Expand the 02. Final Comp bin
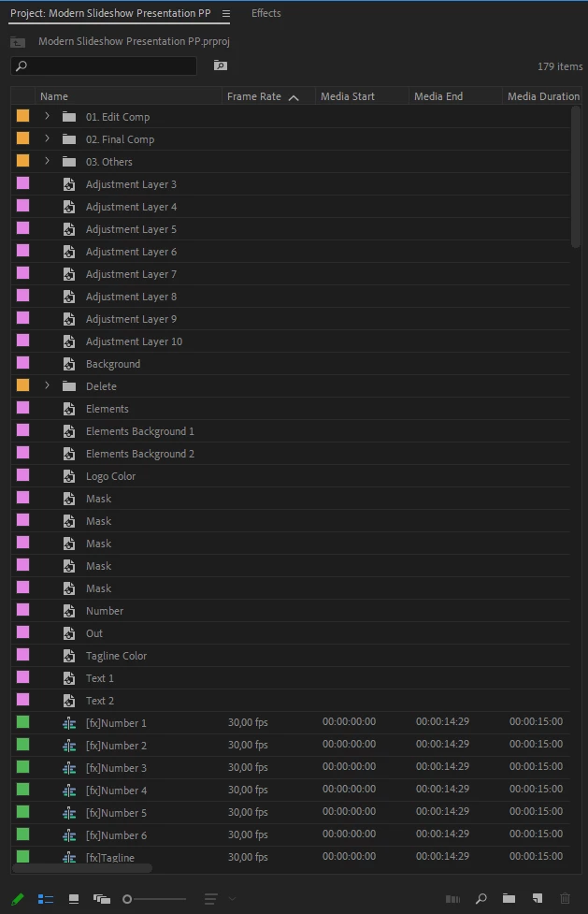This screenshot has height=914, width=588. coord(47,138)
